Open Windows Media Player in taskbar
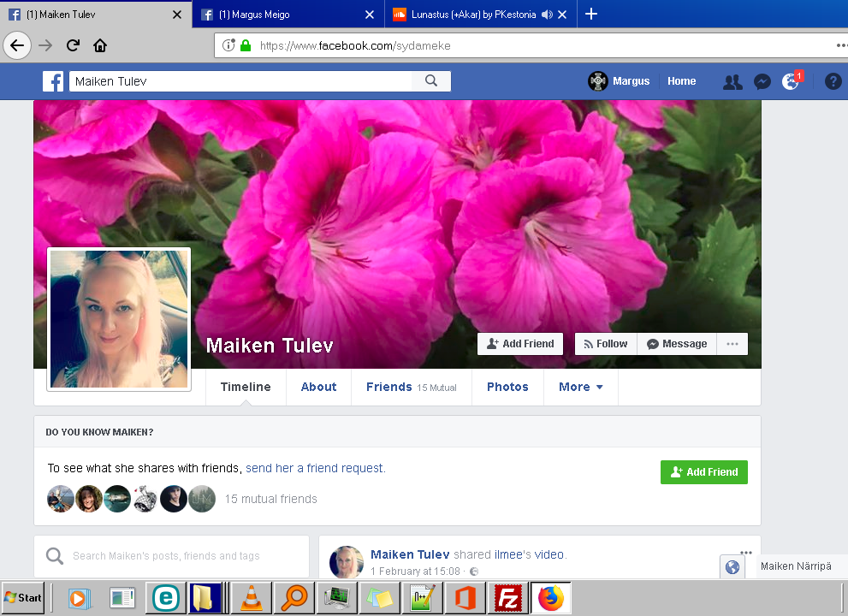 [x=80, y=598]
